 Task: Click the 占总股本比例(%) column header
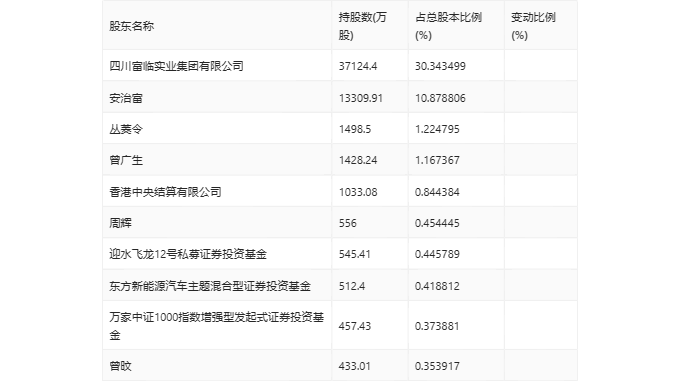tap(448, 26)
